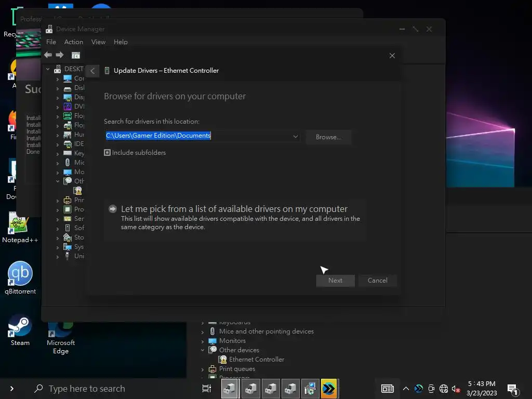Collapse the DESKTOP root node
The height and width of the screenshot is (399, 532).
coord(48,69)
